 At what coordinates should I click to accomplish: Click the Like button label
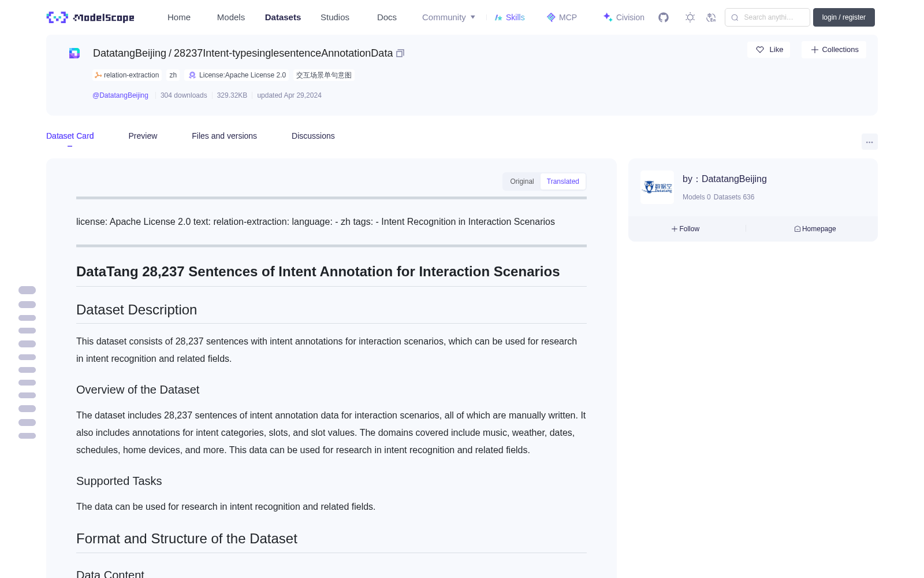coord(776,50)
